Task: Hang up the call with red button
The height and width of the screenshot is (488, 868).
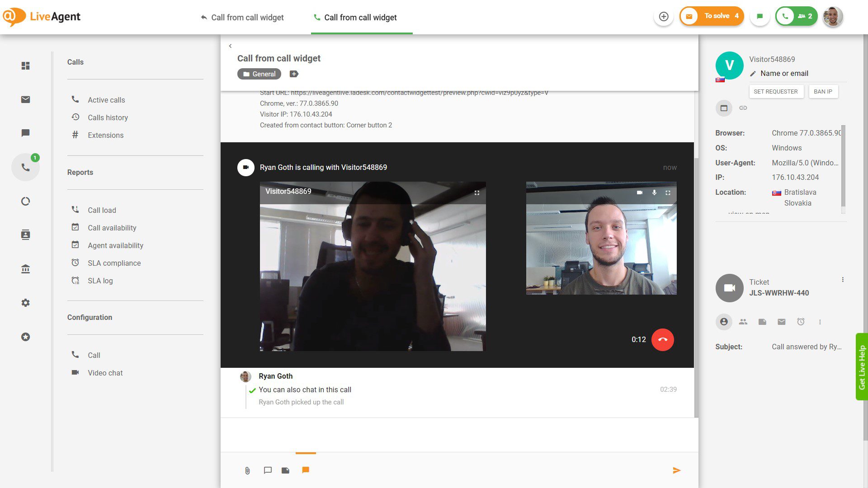Action: (x=662, y=339)
